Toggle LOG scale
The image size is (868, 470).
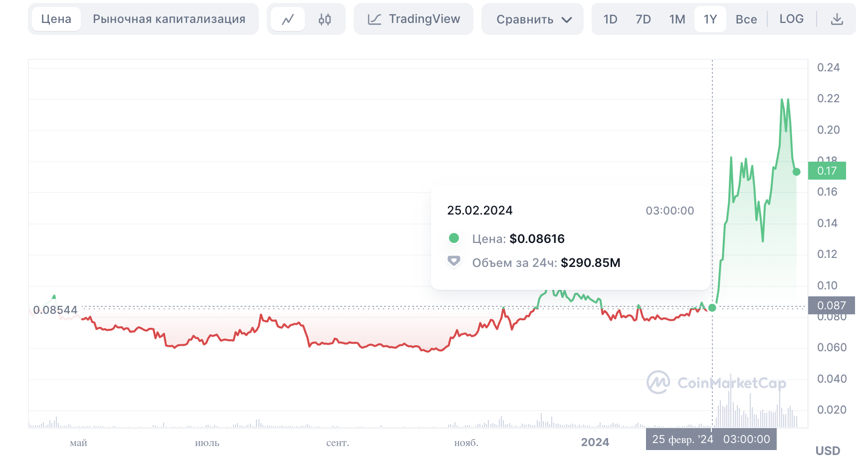[x=792, y=19]
